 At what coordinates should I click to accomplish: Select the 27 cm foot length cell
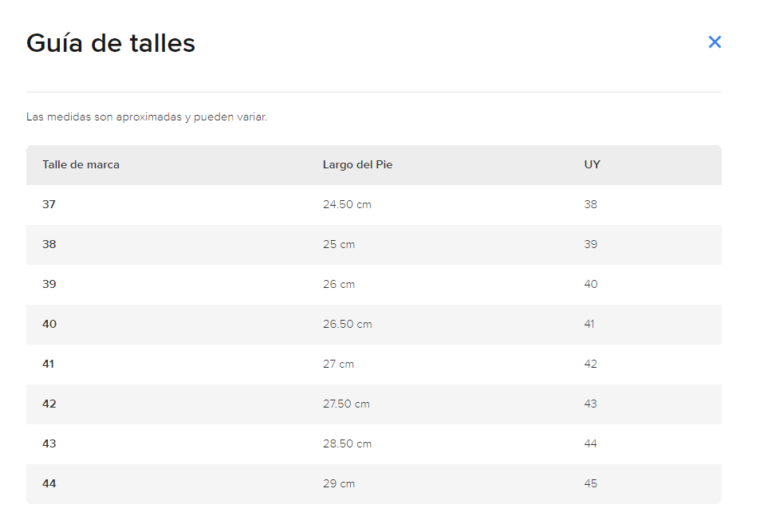(338, 365)
